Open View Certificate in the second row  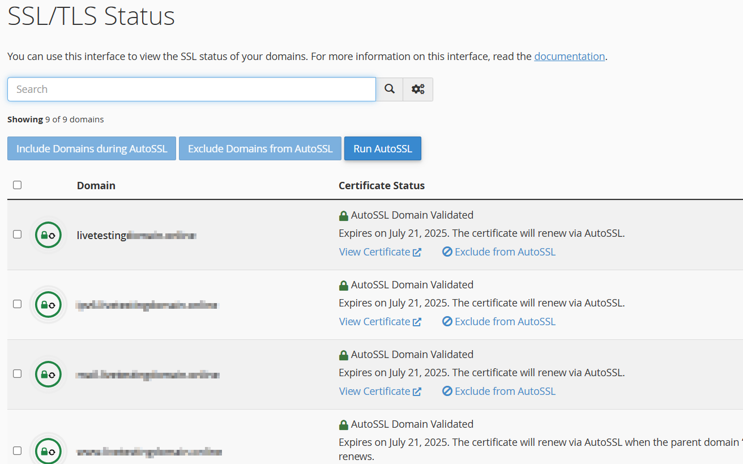tap(380, 322)
